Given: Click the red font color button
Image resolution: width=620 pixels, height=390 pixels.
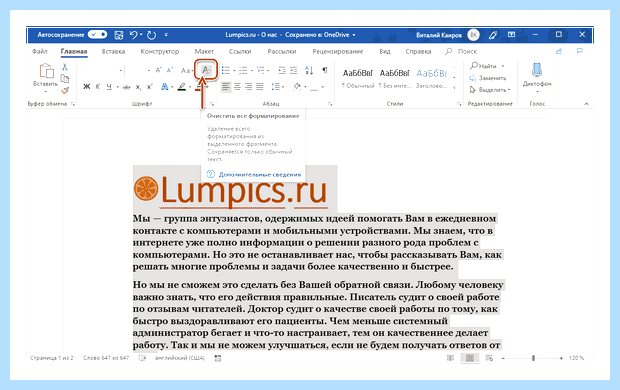Looking at the screenshot, I should [198, 87].
